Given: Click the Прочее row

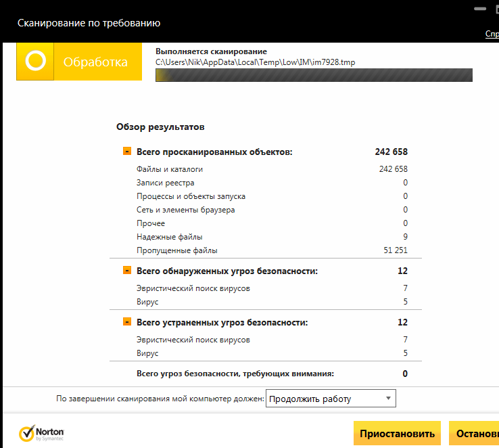Looking at the screenshot, I should [272, 223].
